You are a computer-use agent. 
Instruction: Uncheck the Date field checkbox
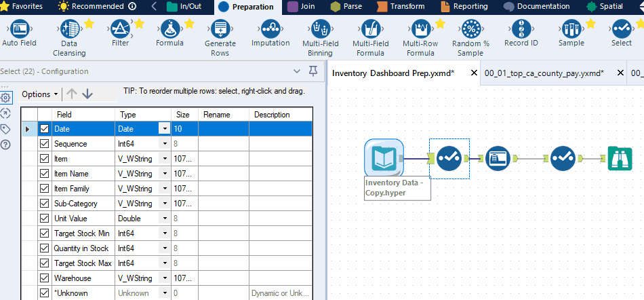(x=44, y=129)
